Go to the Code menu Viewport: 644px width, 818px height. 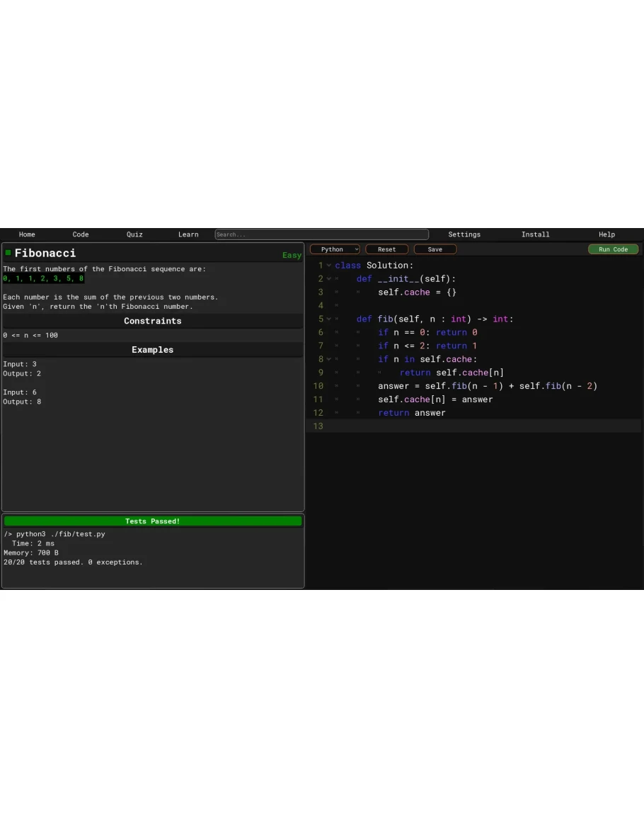(81, 234)
